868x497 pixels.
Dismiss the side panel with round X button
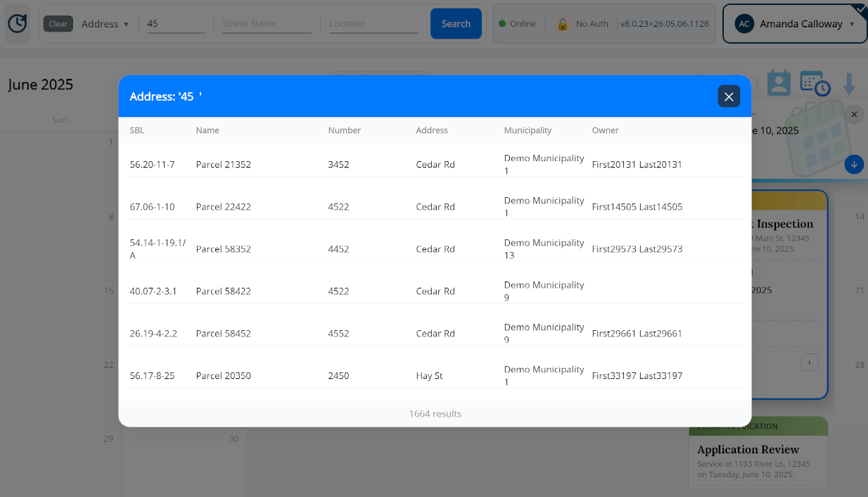pyautogui.click(x=854, y=114)
